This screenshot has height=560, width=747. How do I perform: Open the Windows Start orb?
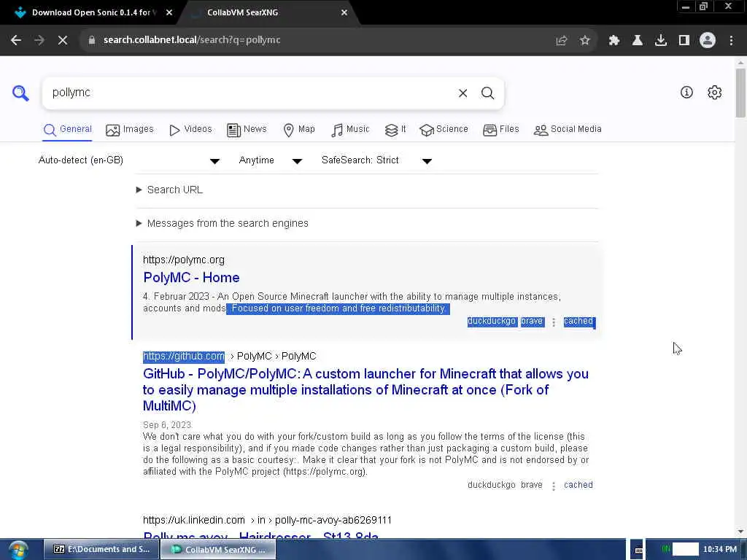tap(18, 550)
